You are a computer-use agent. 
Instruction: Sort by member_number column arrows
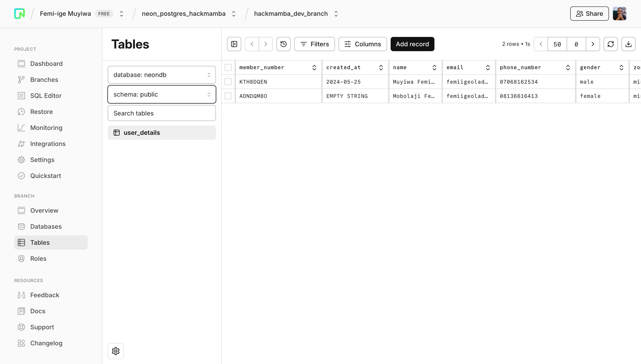tap(314, 67)
